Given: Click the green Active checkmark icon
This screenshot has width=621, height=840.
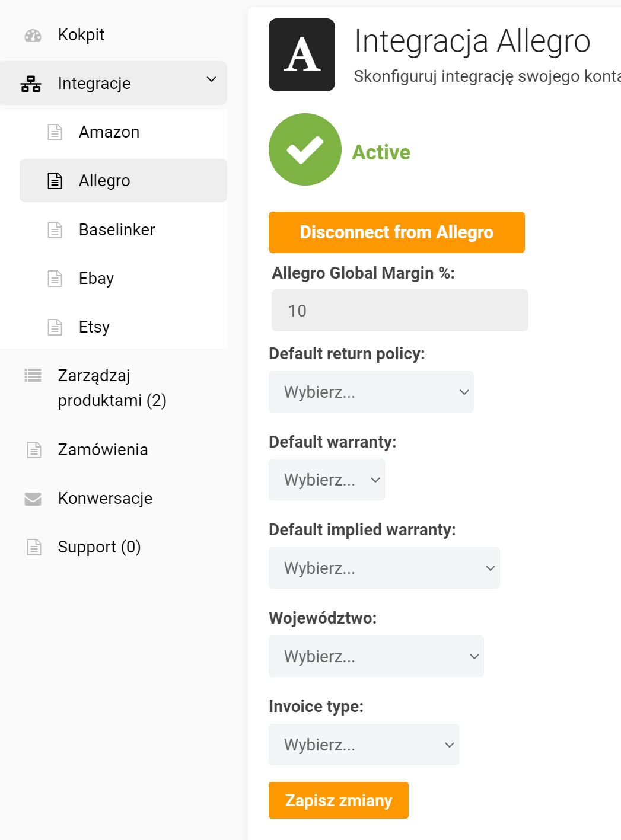Looking at the screenshot, I should (x=305, y=149).
